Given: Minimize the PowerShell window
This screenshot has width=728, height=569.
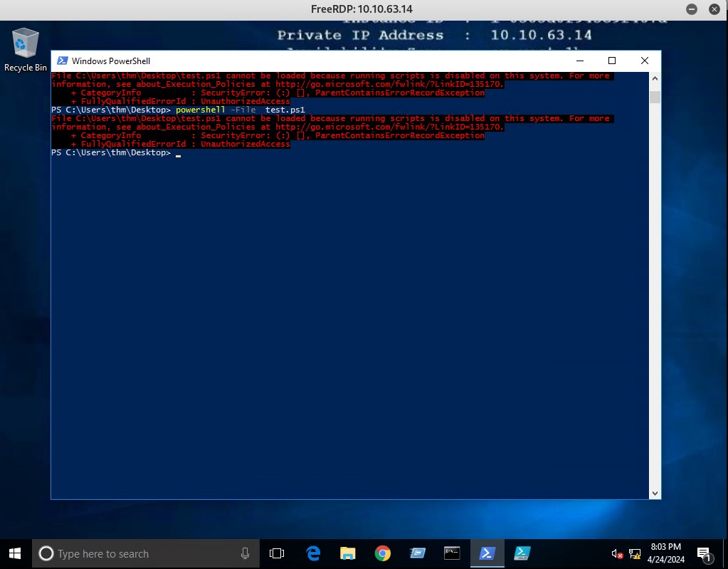Looking at the screenshot, I should 579,61.
